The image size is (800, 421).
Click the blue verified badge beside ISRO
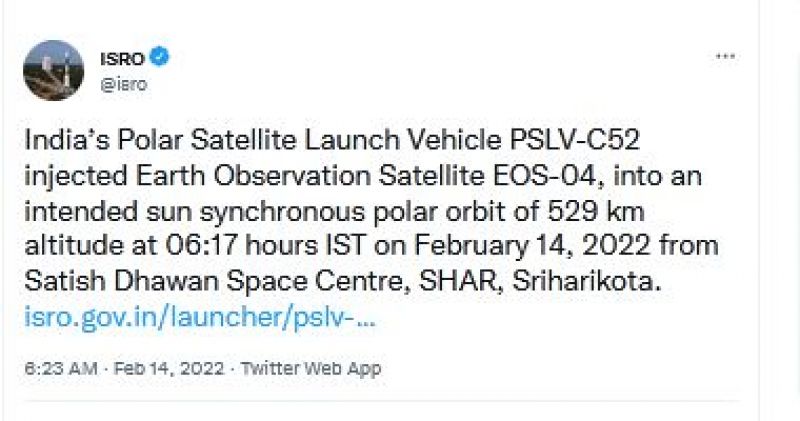[x=160, y=57]
